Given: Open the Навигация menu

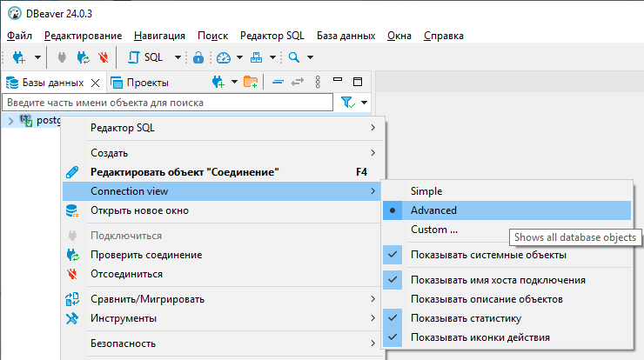Looking at the screenshot, I should tap(159, 36).
